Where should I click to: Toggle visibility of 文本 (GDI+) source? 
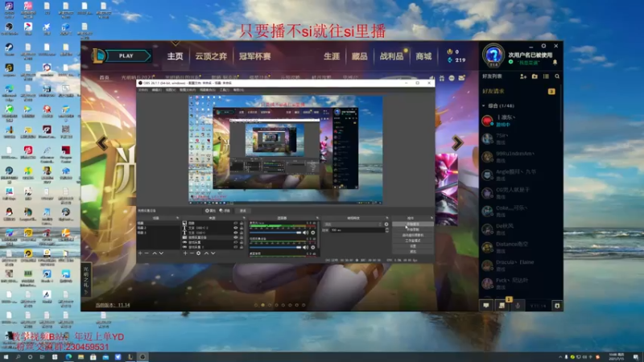(x=236, y=232)
